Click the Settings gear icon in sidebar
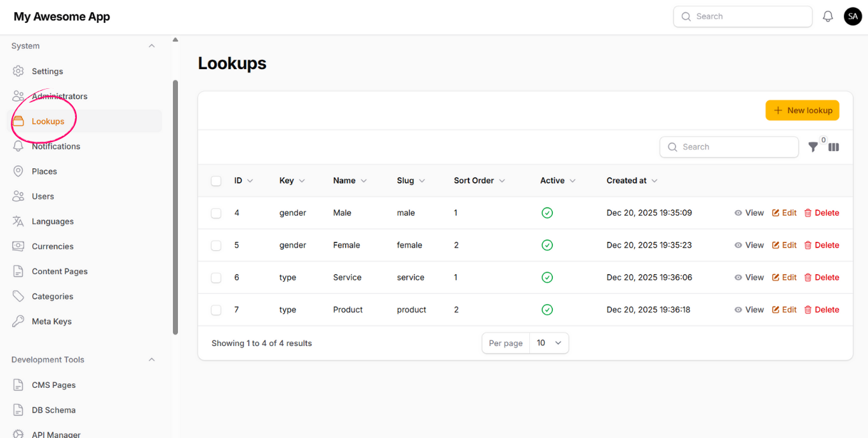This screenshot has height=438, width=868. [18, 71]
